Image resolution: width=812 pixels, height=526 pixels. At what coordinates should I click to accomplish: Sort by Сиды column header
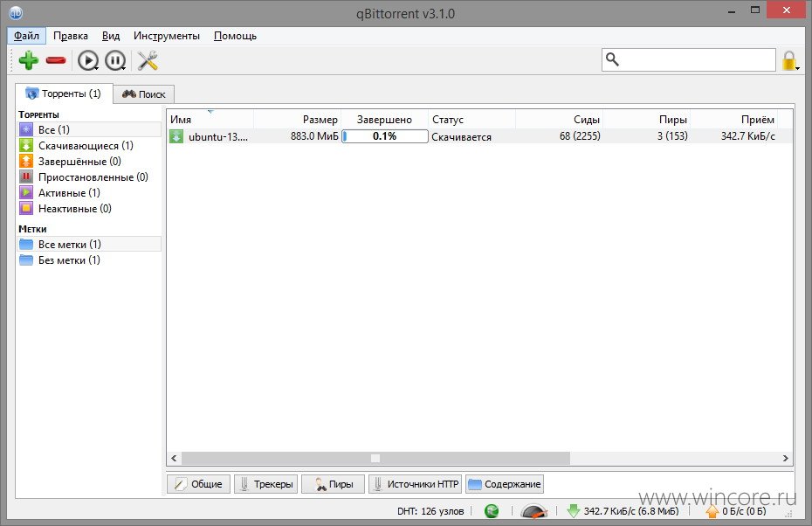point(559,119)
